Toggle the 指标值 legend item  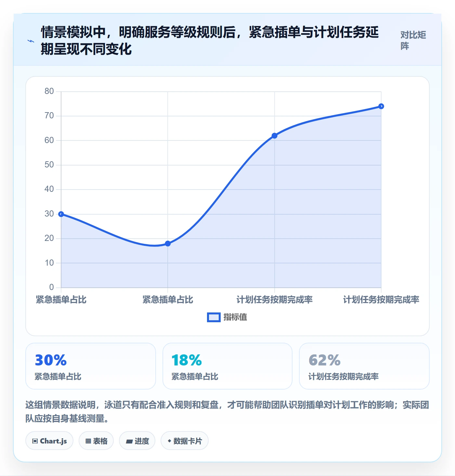(x=227, y=317)
